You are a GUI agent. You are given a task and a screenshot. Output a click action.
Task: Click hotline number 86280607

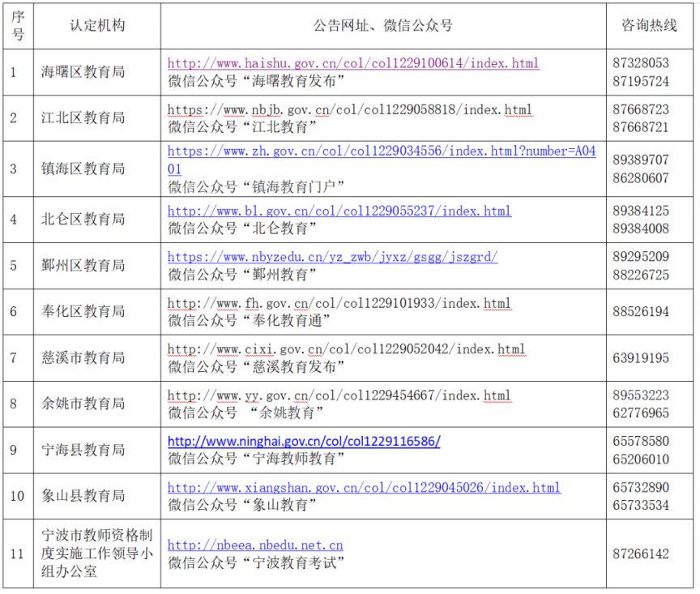coord(641,178)
